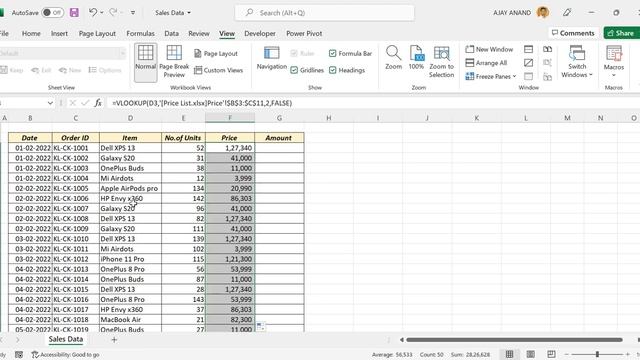Click Accessibility: Good to go status
This screenshot has height=360, width=640.
point(65,355)
